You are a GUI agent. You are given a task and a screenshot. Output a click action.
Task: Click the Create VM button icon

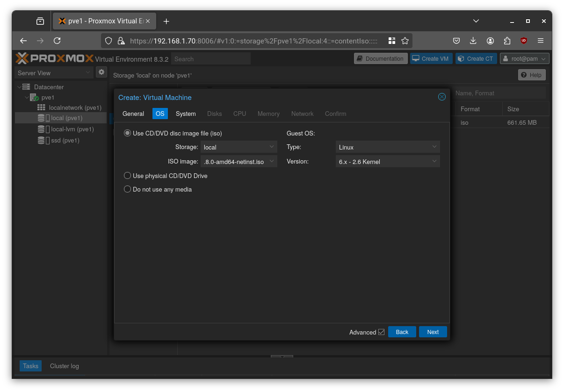(415, 58)
